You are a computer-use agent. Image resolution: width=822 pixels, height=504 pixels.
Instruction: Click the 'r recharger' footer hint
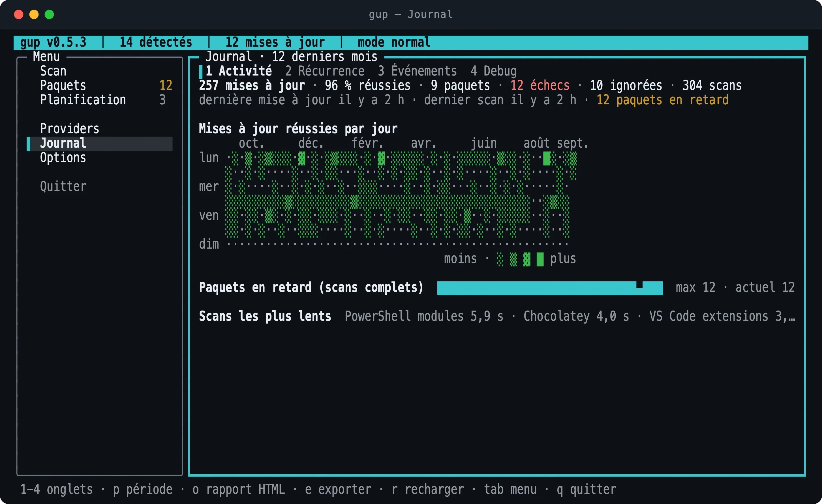[427, 489]
